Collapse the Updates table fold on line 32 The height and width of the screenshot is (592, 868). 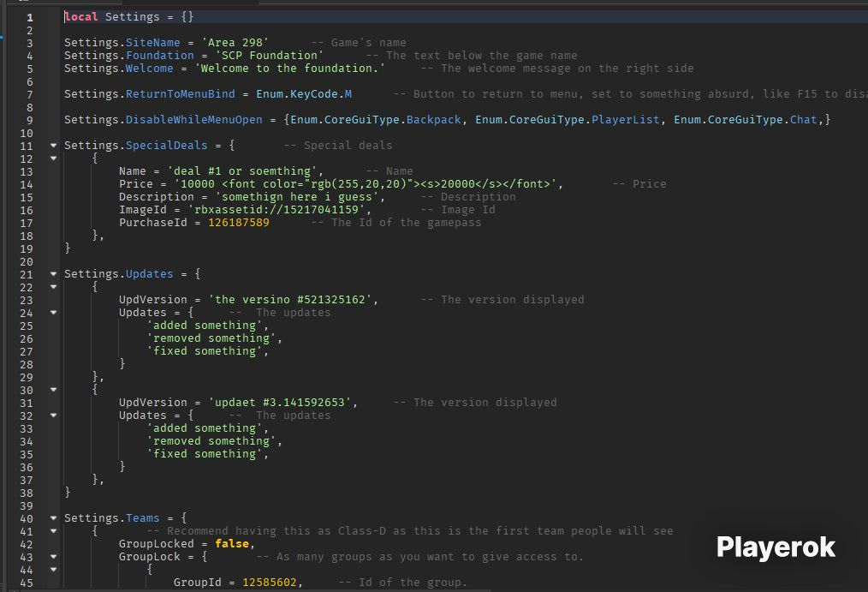(54, 416)
